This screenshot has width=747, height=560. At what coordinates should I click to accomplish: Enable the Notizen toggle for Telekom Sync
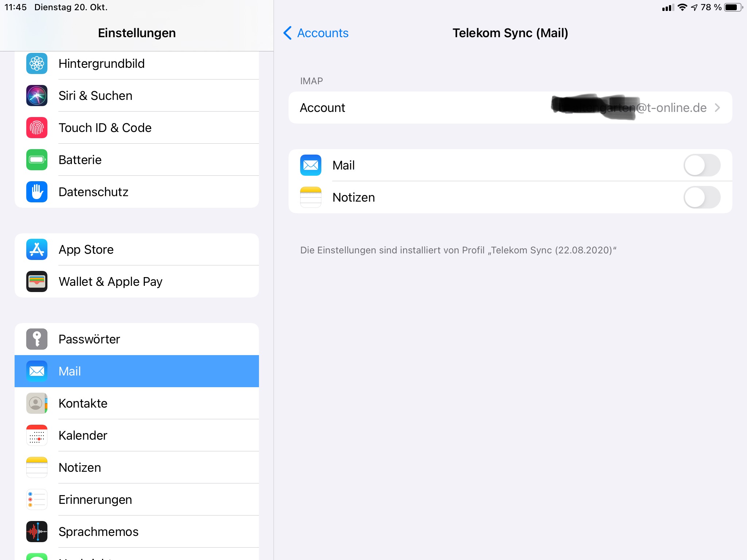(x=702, y=197)
